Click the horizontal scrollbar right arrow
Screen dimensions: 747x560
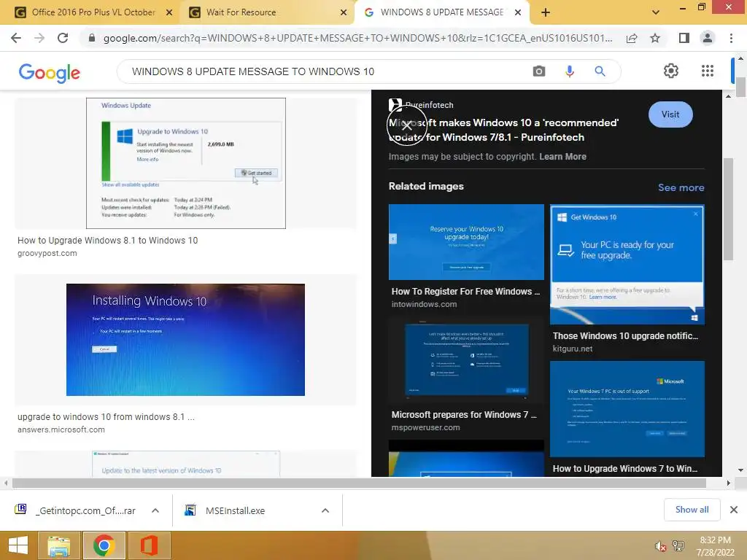tap(728, 483)
